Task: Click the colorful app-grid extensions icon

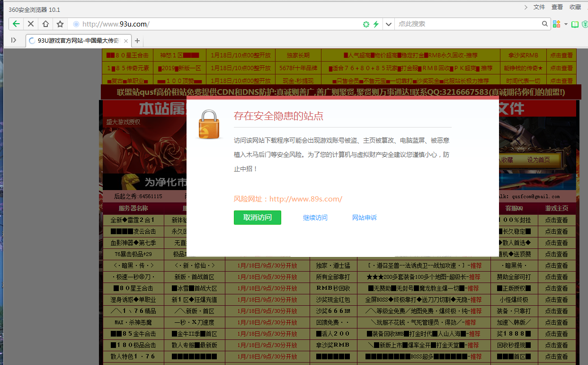Action: point(557,24)
